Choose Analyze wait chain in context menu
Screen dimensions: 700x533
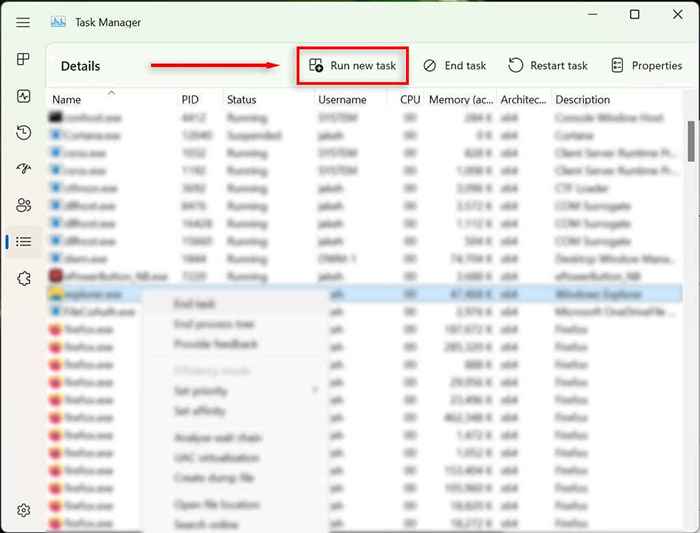click(218, 438)
